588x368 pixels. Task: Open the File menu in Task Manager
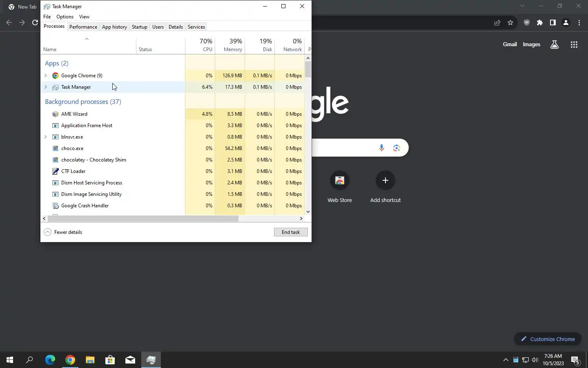[47, 17]
